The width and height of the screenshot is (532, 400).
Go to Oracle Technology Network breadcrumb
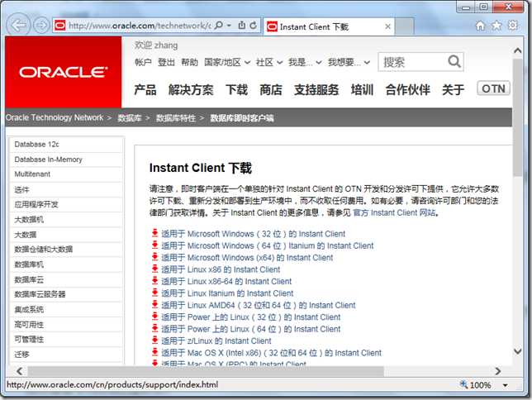[x=55, y=117]
